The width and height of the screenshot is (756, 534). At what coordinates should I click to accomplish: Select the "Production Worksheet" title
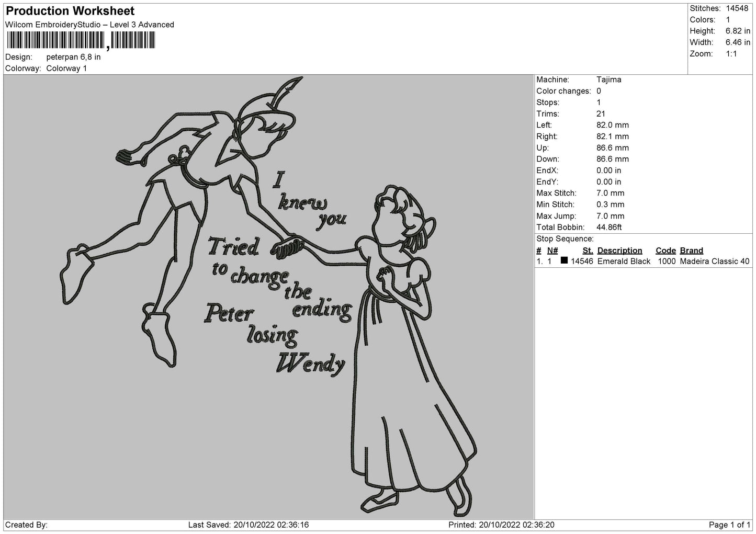(x=70, y=11)
